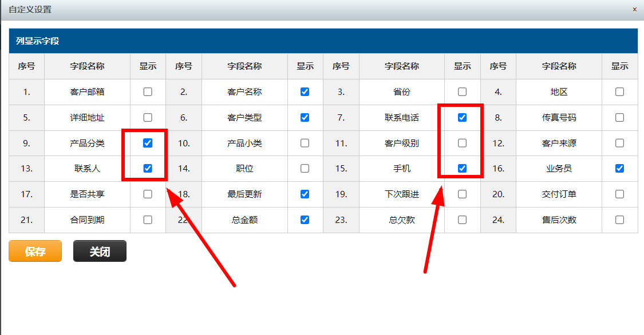Screen dimensions: 644x335
Task: Click the 自定义设置 dialog title
Action: pyautogui.click(x=30, y=9)
